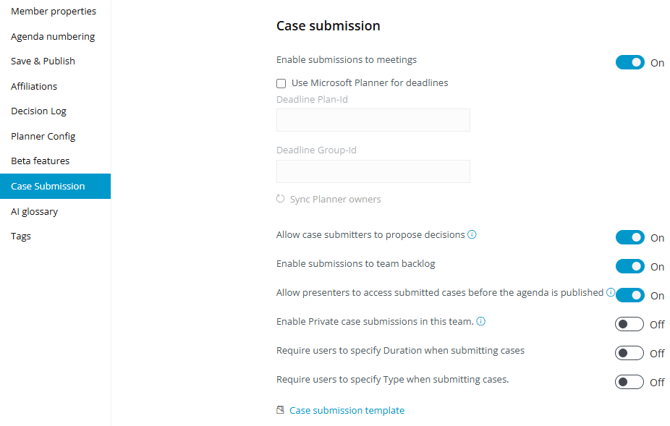Screen dimensions: 670x426
Task: Open the Case submission template link
Action: click(x=347, y=410)
